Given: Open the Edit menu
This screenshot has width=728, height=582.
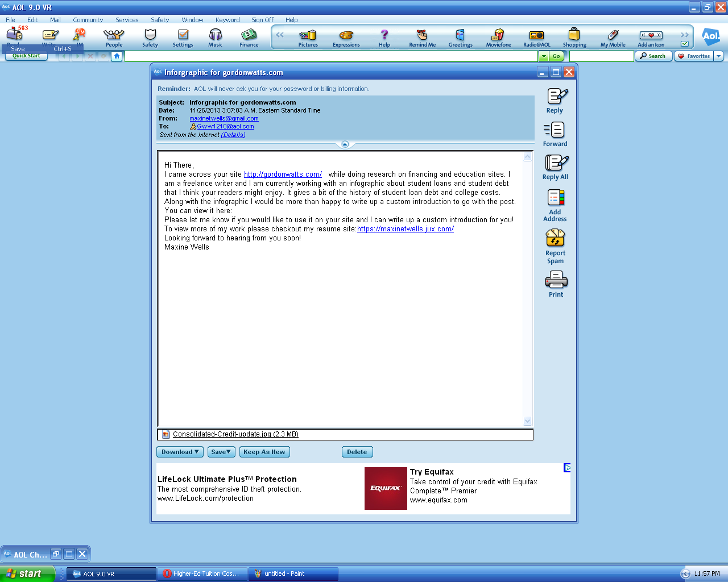Looking at the screenshot, I should (x=32, y=19).
